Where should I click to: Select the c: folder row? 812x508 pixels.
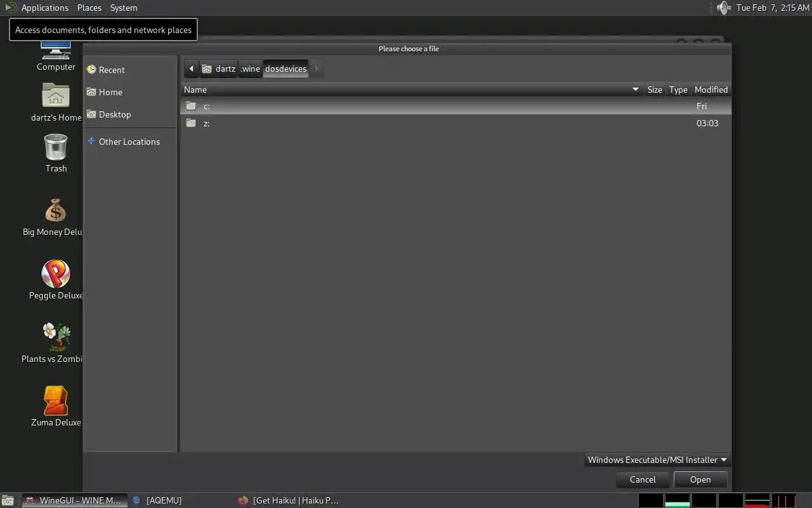[x=455, y=106]
